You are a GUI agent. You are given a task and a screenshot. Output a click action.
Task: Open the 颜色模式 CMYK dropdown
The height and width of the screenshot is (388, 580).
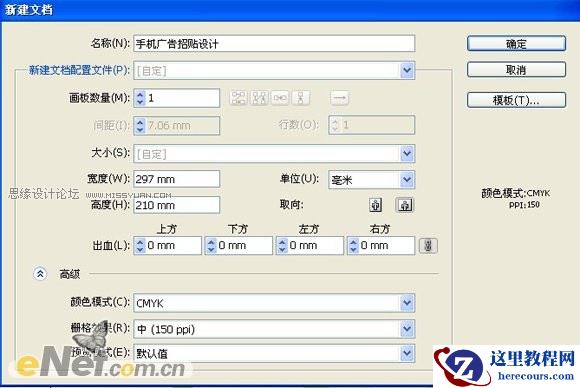pyautogui.click(x=274, y=303)
